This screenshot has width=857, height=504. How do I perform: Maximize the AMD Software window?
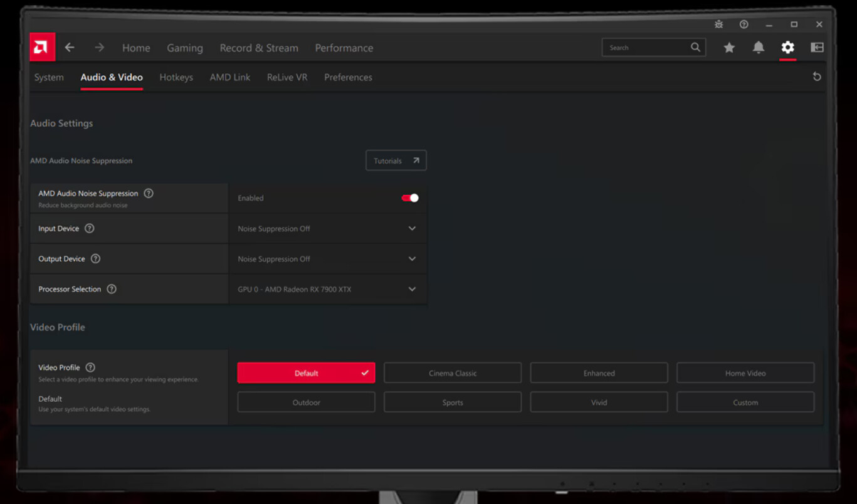(794, 24)
